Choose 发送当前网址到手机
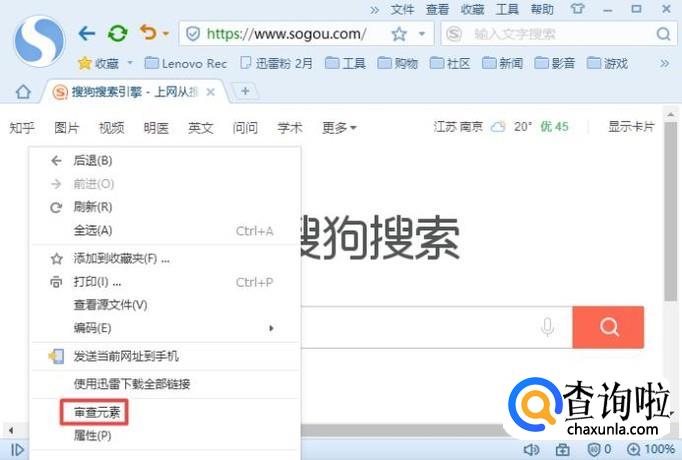 (166, 357)
